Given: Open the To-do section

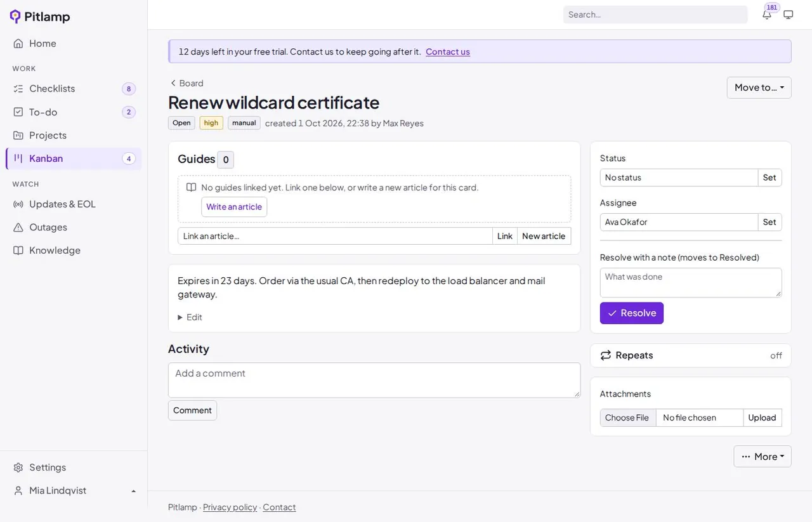Looking at the screenshot, I should click(74, 112).
